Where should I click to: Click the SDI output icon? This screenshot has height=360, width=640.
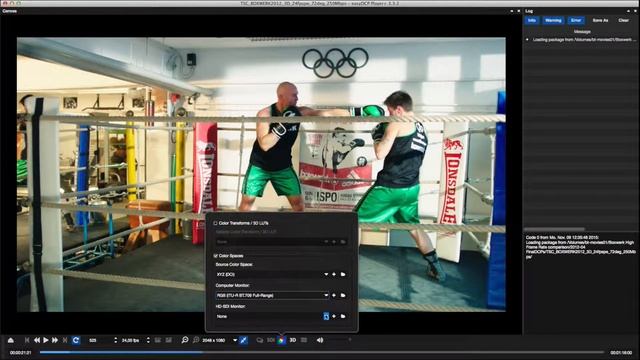pos(271,340)
